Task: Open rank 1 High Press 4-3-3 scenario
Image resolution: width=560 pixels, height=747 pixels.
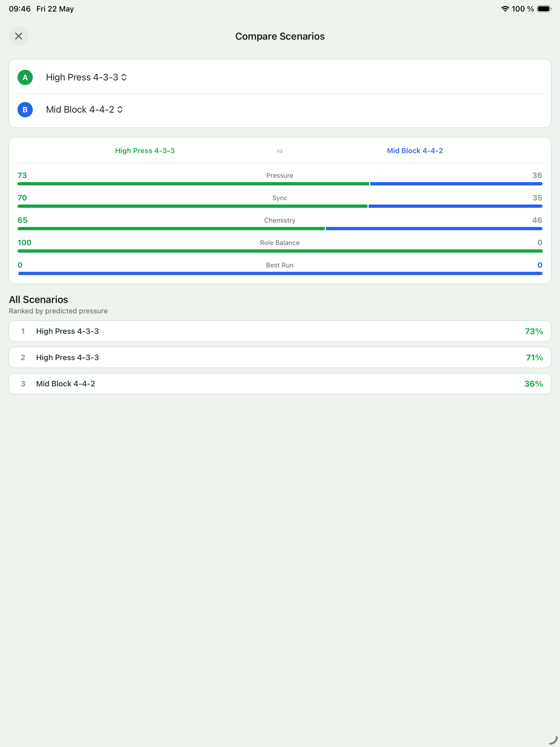Action: pos(280,331)
